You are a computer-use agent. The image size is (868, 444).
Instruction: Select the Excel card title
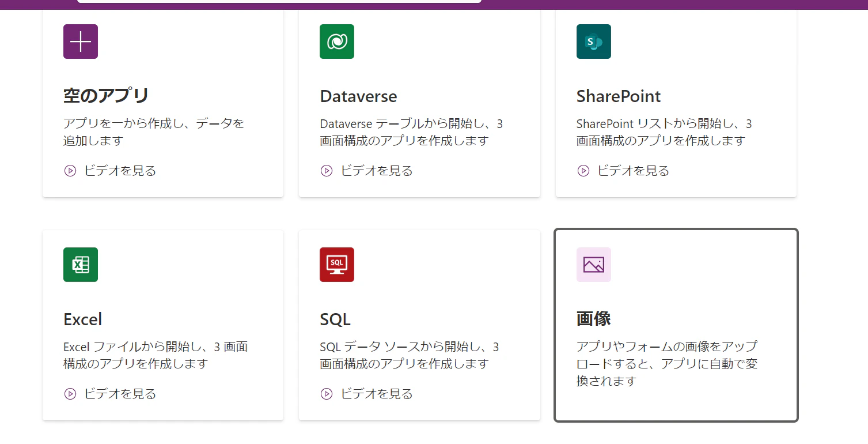point(82,319)
